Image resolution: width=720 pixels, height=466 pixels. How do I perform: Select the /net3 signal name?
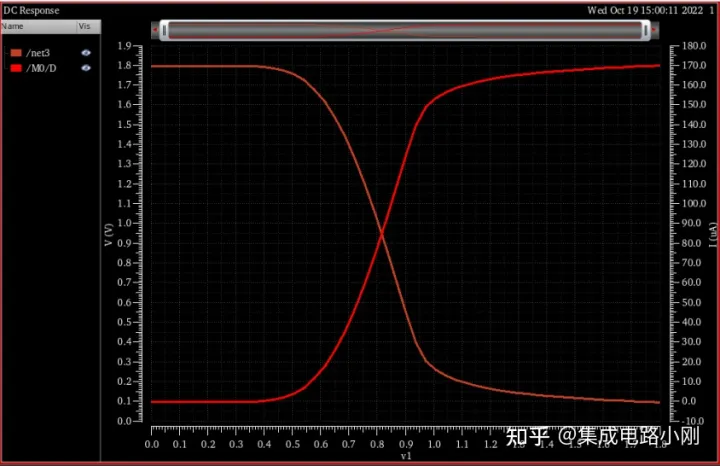[38, 53]
